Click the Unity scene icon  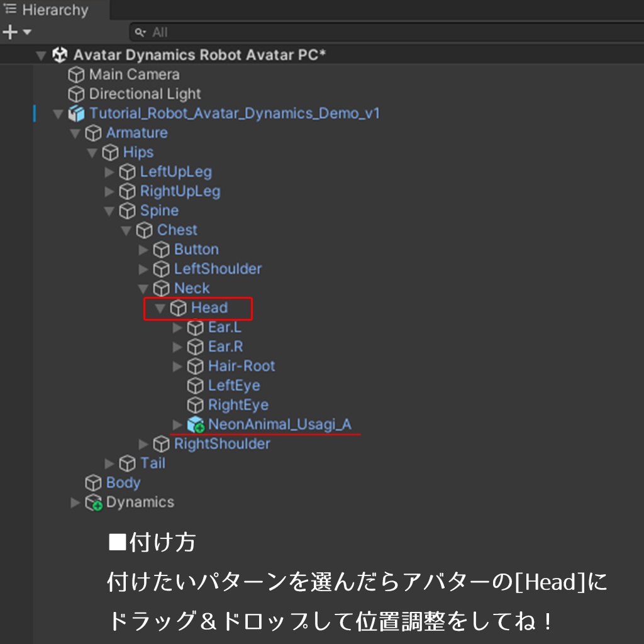pyautogui.click(x=60, y=55)
